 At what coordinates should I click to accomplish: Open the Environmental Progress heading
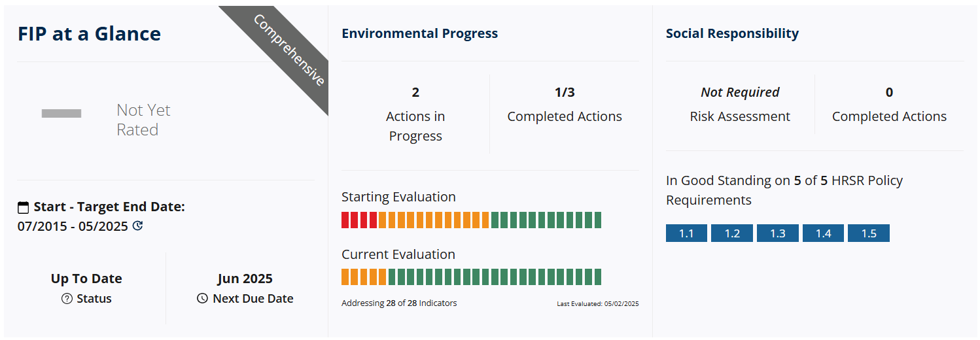pyautogui.click(x=419, y=33)
